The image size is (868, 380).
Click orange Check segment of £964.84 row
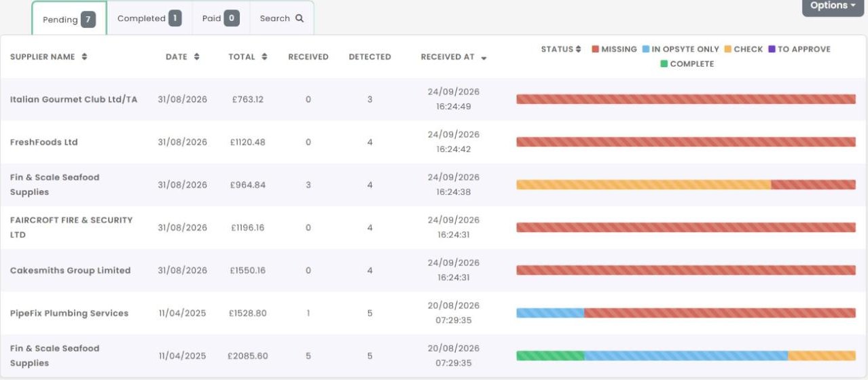click(644, 185)
